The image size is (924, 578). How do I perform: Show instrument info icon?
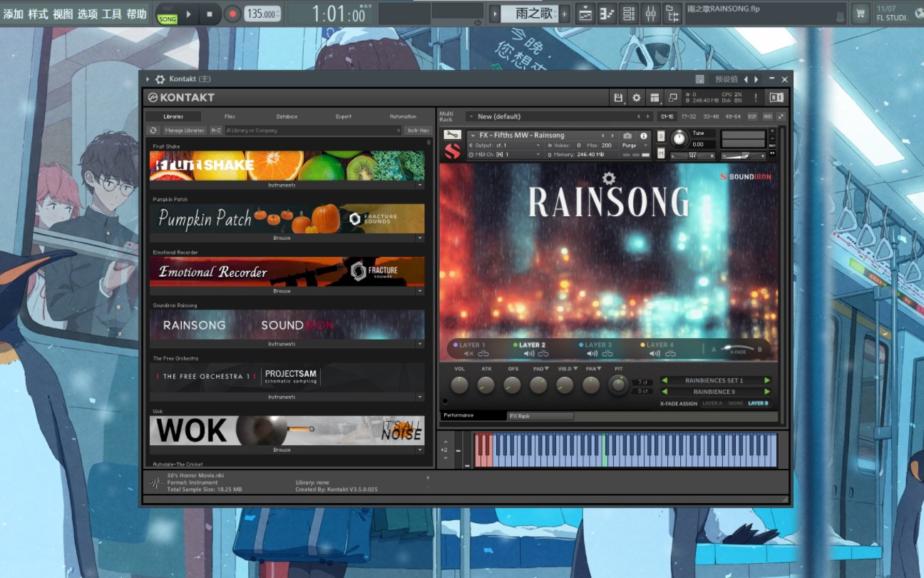(644, 136)
